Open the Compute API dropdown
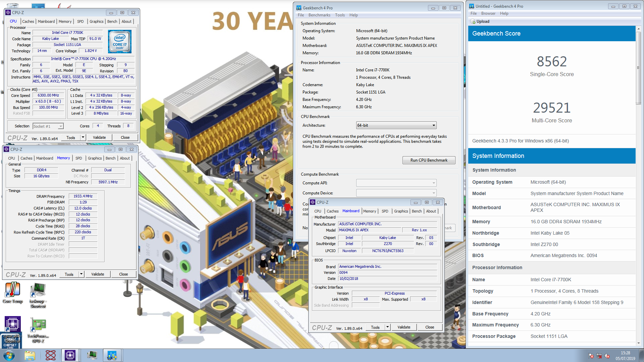This screenshot has height=362, width=644. coord(396,183)
